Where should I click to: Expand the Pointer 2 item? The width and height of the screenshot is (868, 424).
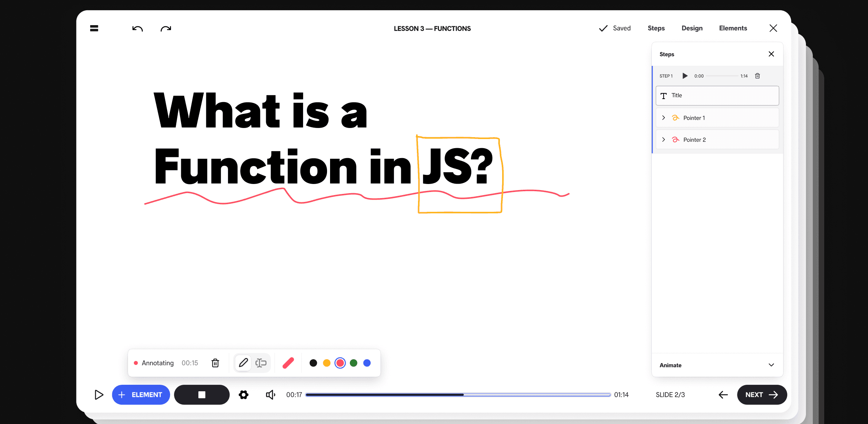coord(664,139)
